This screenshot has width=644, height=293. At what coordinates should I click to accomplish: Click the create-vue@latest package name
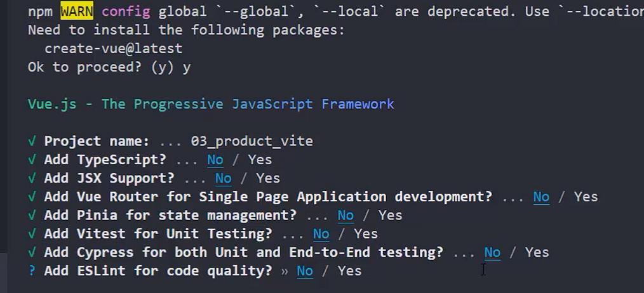click(114, 49)
